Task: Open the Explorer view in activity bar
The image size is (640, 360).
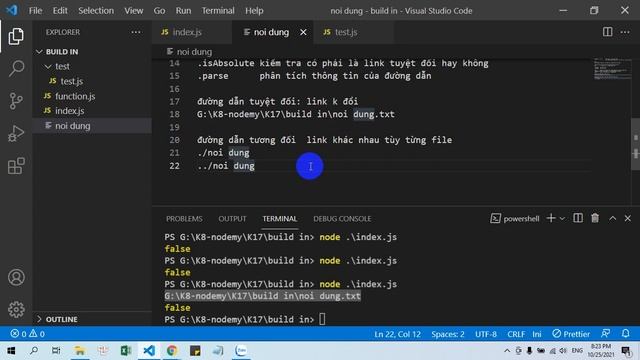Action: point(16,36)
